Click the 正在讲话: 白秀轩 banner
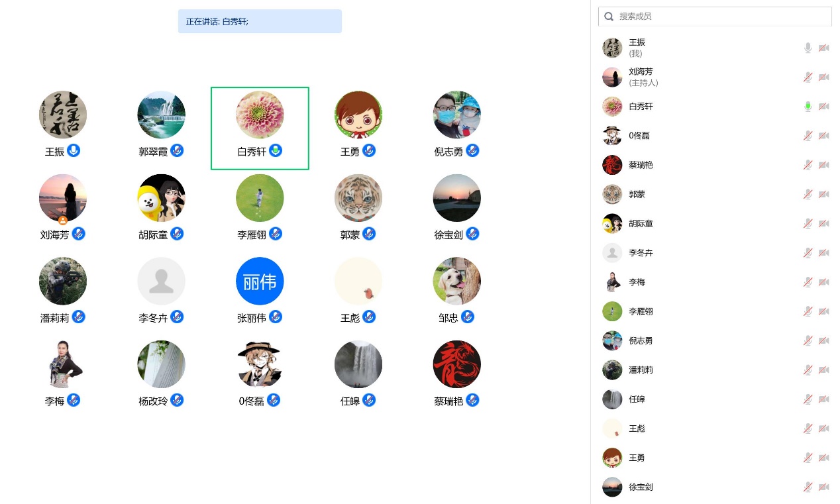The image size is (840, 504). (x=260, y=21)
